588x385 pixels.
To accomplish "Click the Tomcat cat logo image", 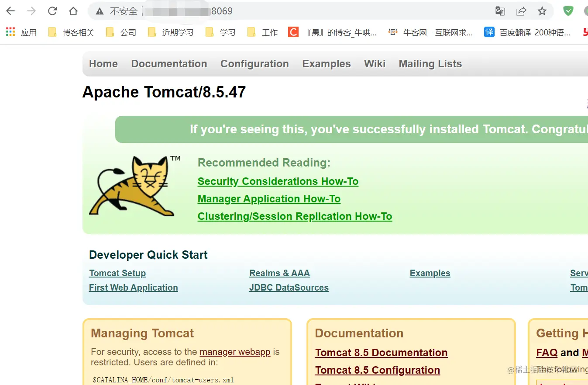I will [x=134, y=186].
